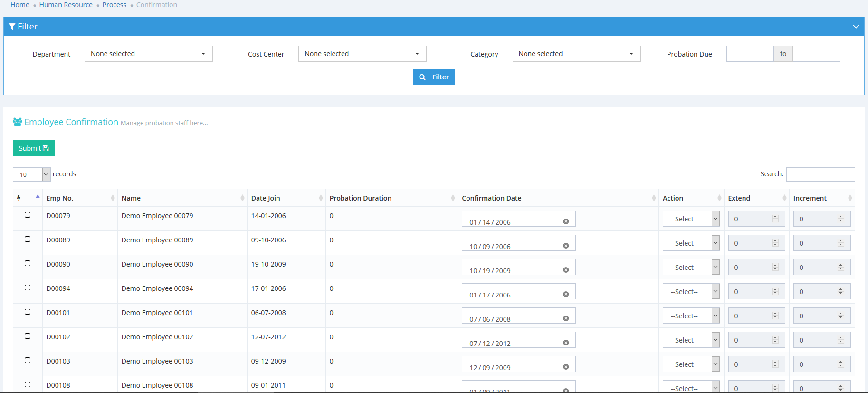The width and height of the screenshot is (868, 393).
Task: Clear confirmation date for employee D00079
Action: [x=566, y=221]
